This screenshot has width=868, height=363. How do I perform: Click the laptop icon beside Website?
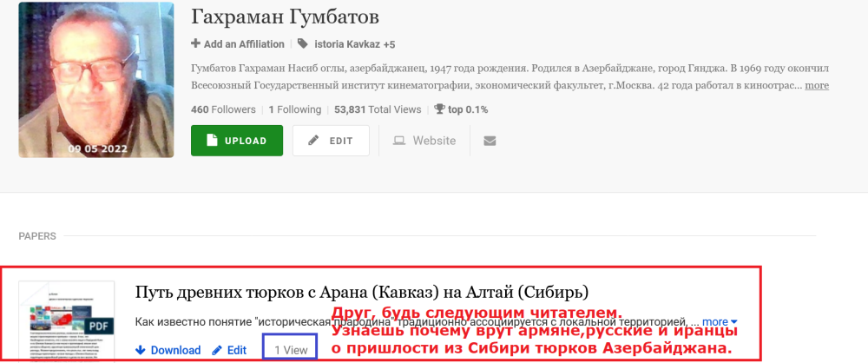(399, 141)
